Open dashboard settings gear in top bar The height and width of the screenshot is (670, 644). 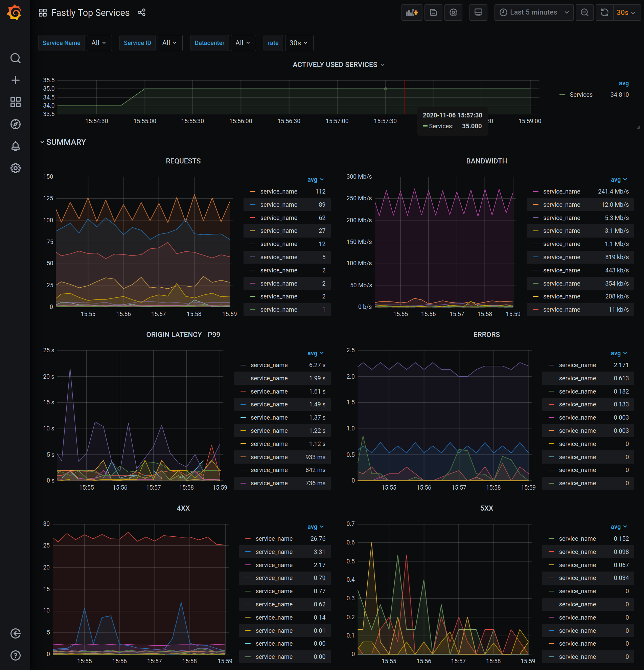(453, 13)
